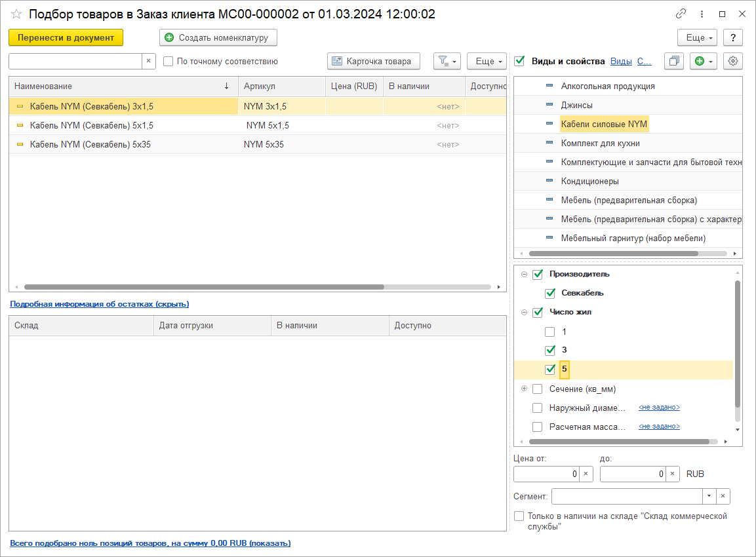Open help with question mark button
This screenshot has width=756, height=557.
coord(733,37)
